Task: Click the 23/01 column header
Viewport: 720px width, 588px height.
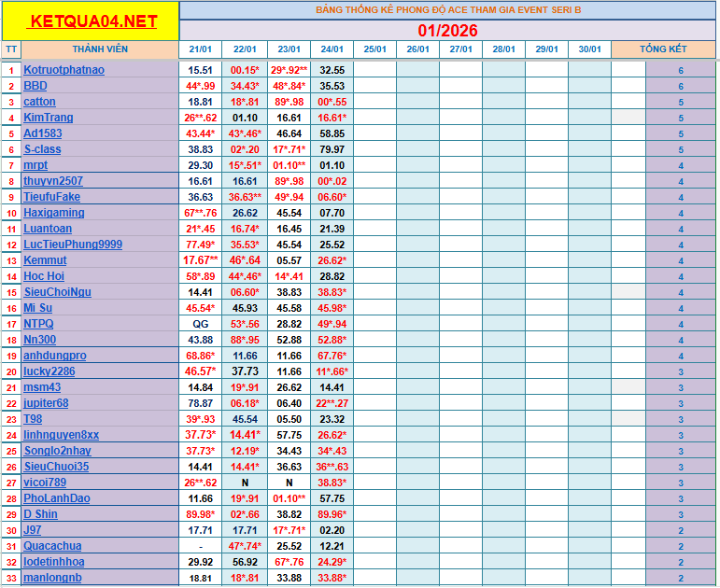Action: 289,49
